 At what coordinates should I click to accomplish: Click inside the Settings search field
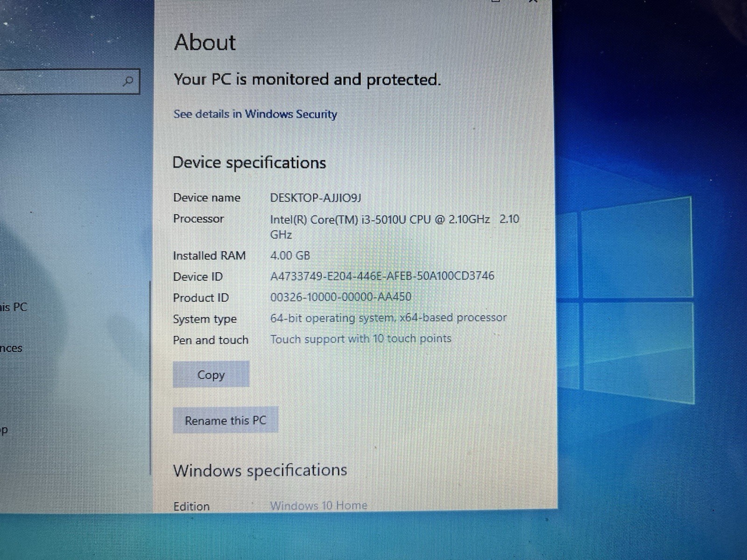(x=69, y=82)
